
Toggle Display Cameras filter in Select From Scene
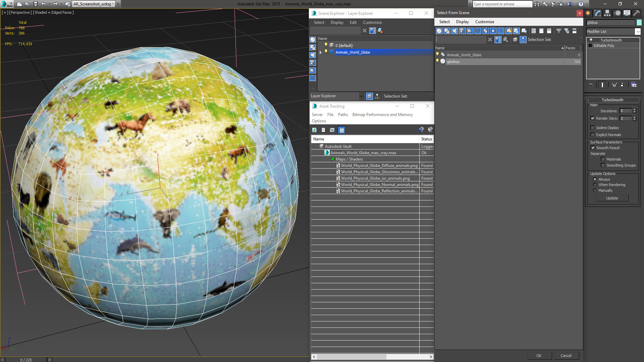(462, 31)
